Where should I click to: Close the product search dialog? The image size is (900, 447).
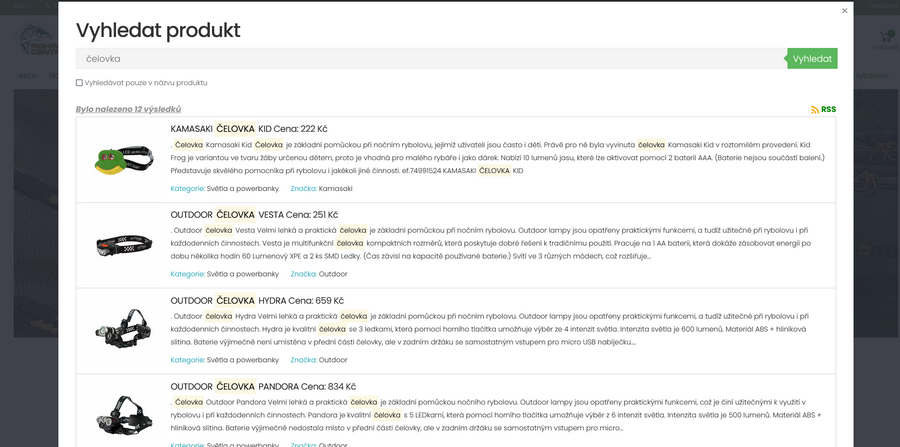tap(844, 11)
